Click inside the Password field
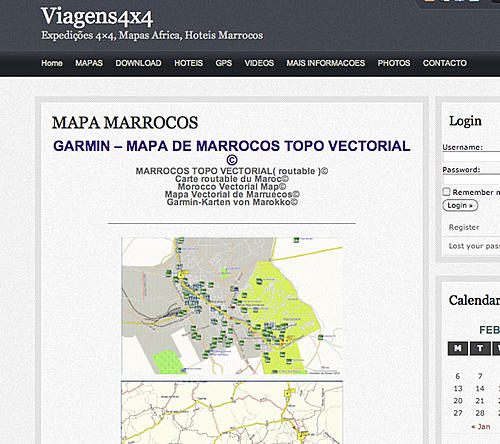The width and height of the screenshot is (500, 444). tap(471, 180)
